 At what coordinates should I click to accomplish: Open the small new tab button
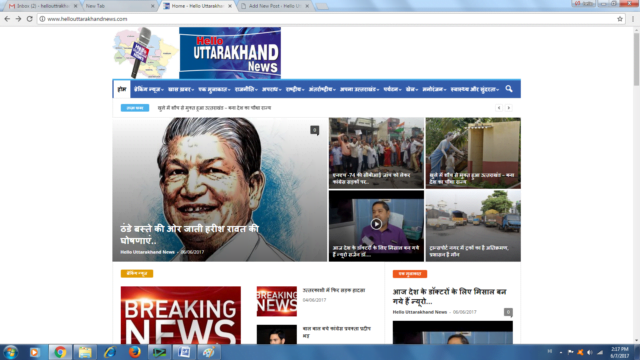coord(322,6)
